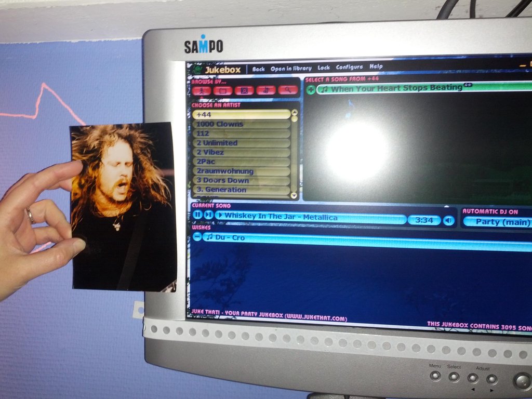Select artist 1000 Clowns
Image resolution: width=532 pixels, height=399 pixels.
pyautogui.click(x=242, y=124)
